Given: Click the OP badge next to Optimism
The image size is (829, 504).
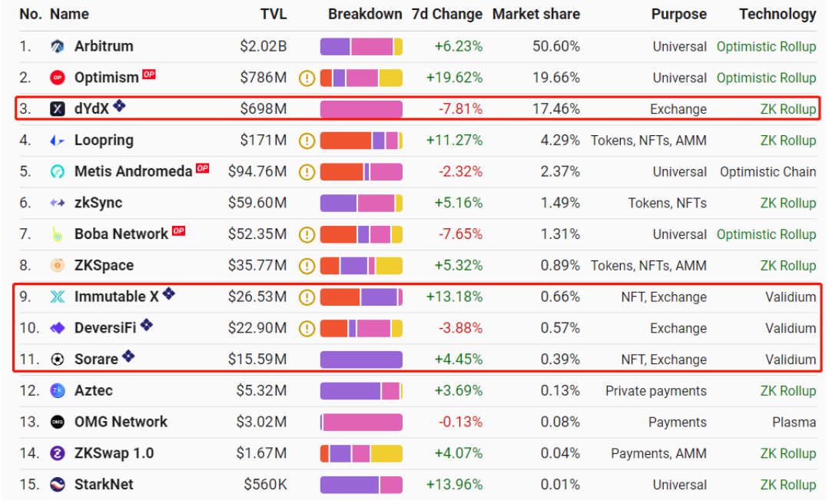Looking at the screenshot, I should pos(149,74).
